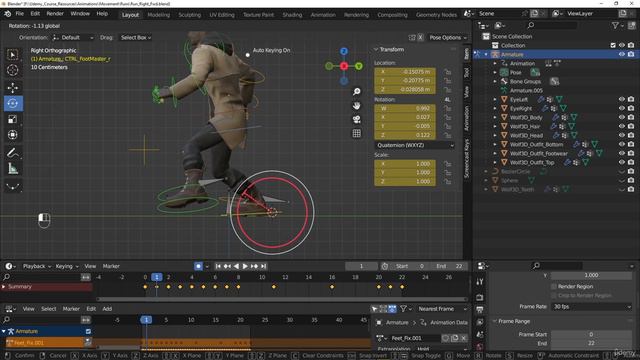The height and width of the screenshot is (360, 640).
Task: Disable render for Wolf3D_Outfit_Top
Action: click(x=631, y=162)
